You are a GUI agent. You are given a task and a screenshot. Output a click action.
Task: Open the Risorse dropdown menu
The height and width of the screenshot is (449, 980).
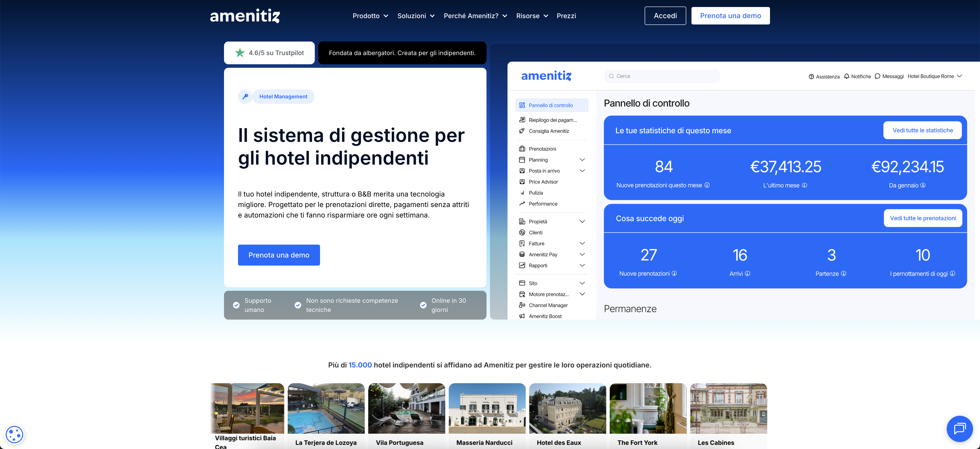[532, 16]
